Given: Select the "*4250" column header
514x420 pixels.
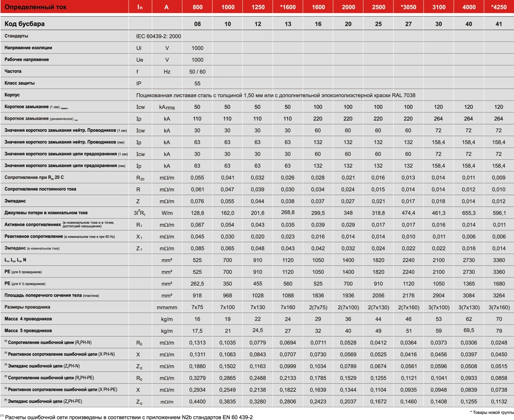Looking at the screenshot, I should [x=499, y=7].
